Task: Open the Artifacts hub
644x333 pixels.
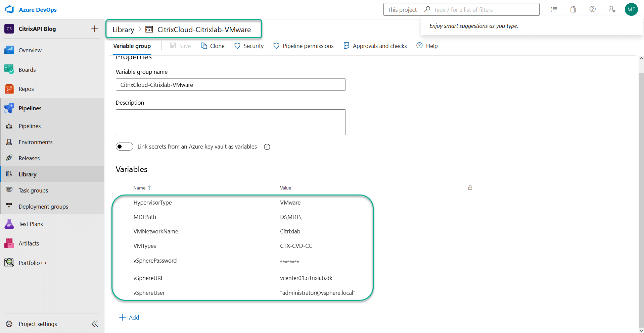Action: coord(52,243)
